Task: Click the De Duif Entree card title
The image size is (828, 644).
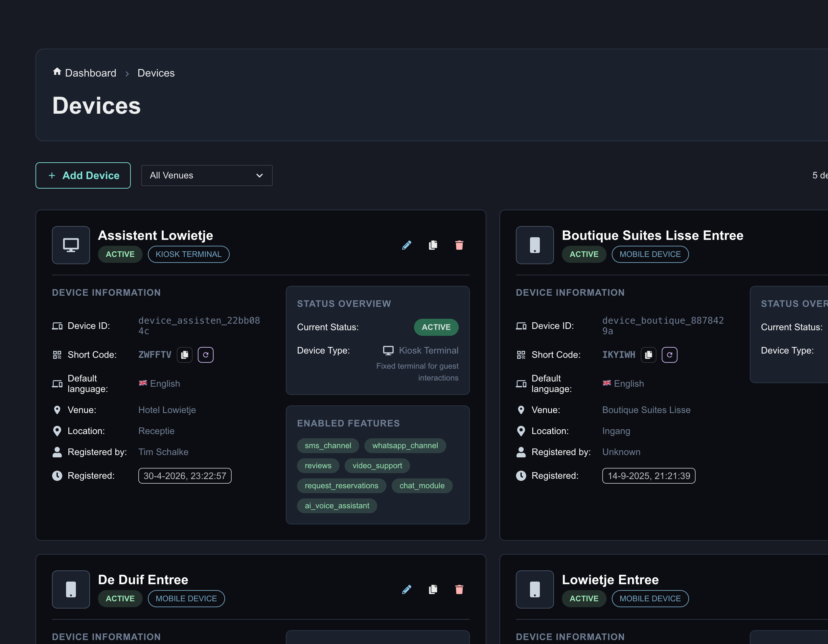Action: (143, 580)
